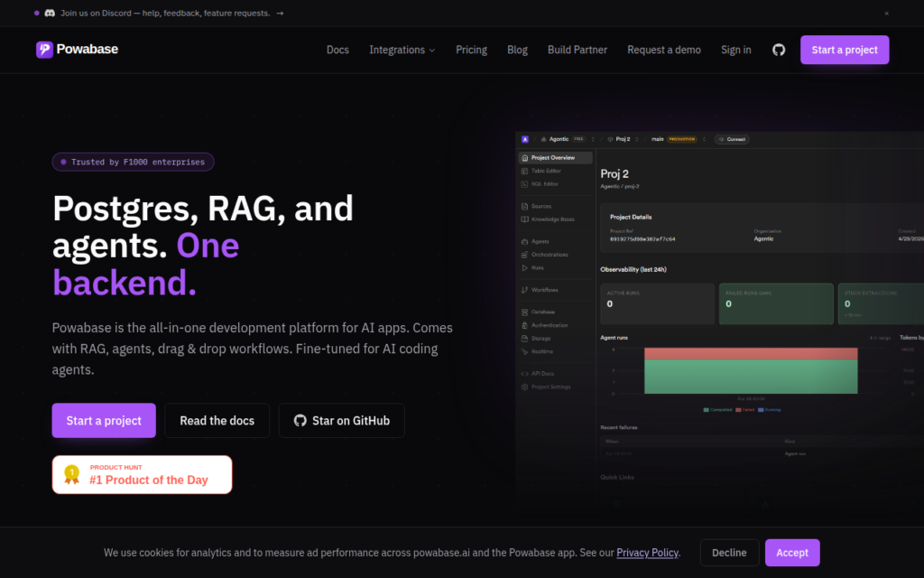
Task: Click the Workflows branch icon in preview
Action: tap(524, 290)
